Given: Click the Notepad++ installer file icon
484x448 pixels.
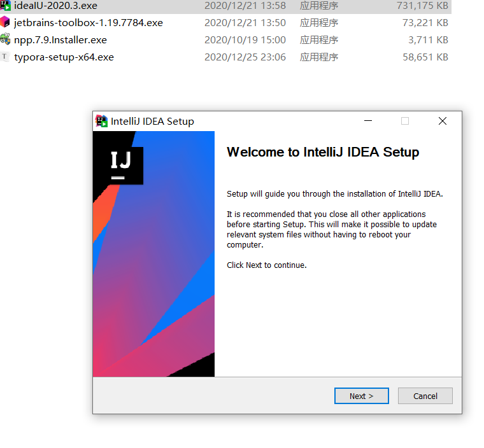Looking at the screenshot, I should pyautogui.click(x=6, y=39).
